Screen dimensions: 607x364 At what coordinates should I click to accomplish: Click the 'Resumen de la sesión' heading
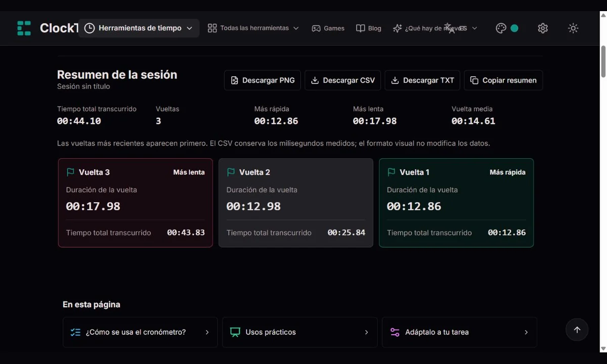(117, 75)
